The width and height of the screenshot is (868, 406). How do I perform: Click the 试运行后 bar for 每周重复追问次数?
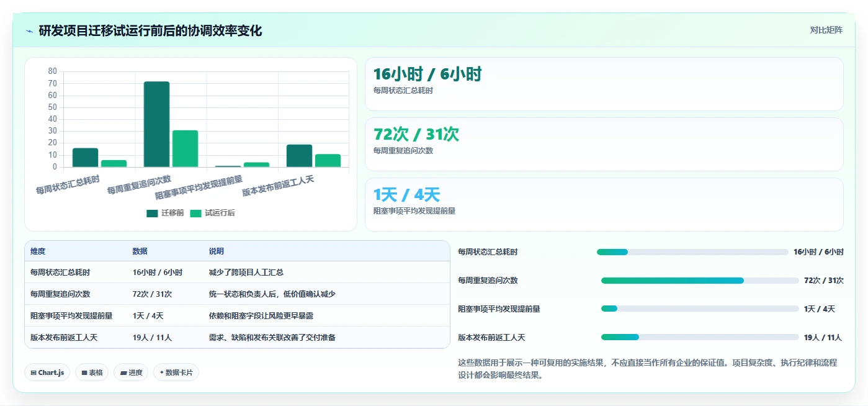(x=185, y=148)
